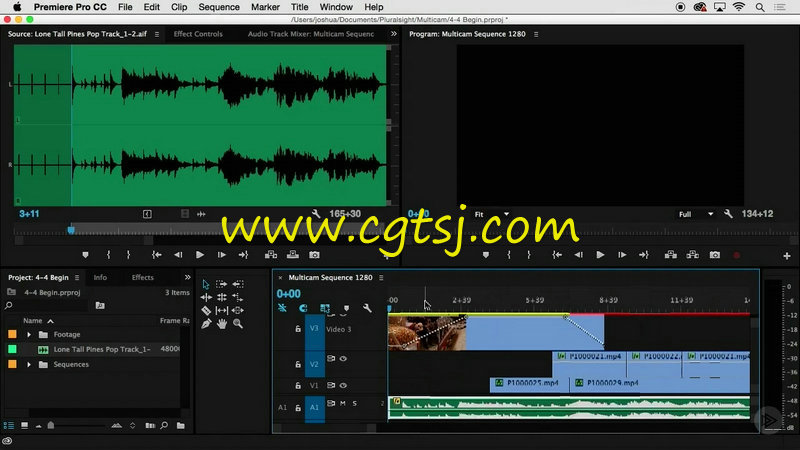Toggle lock on V2 track
This screenshot has height=450, width=800.
coord(298,364)
